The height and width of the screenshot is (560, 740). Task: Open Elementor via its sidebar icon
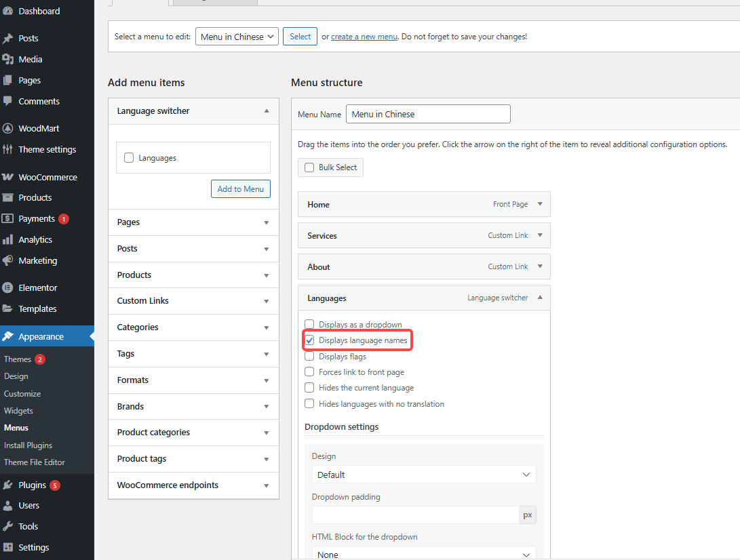7,287
